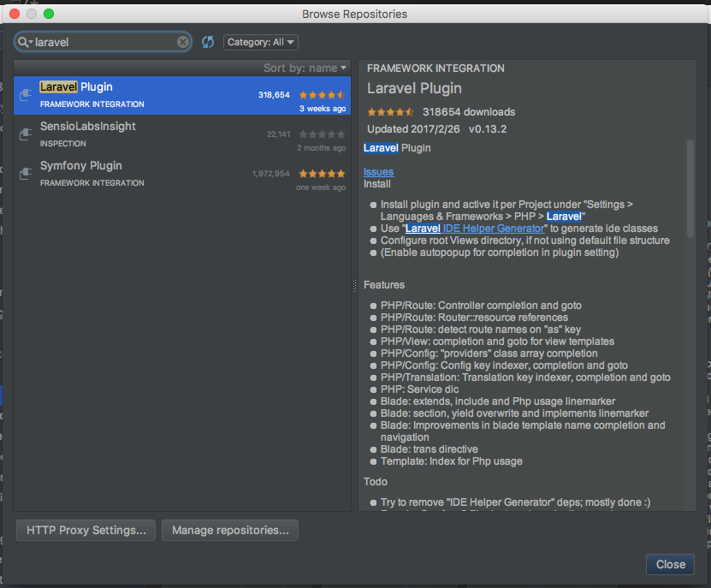
Task: Click the Close button
Action: pos(670,564)
